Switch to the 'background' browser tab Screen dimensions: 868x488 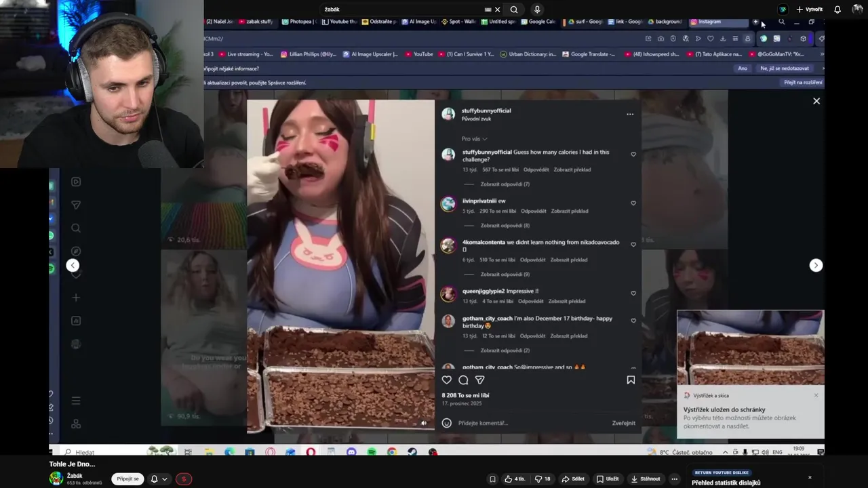(665, 22)
